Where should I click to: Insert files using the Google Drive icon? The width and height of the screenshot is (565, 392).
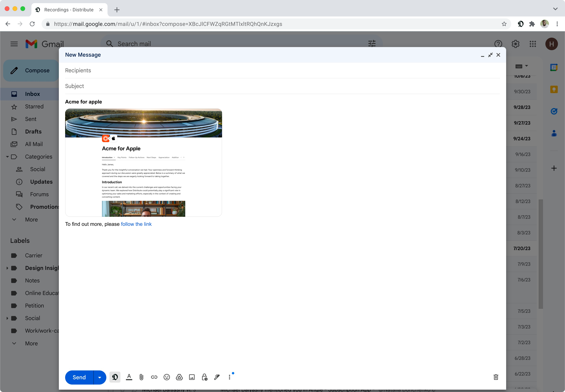[x=179, y=377]
